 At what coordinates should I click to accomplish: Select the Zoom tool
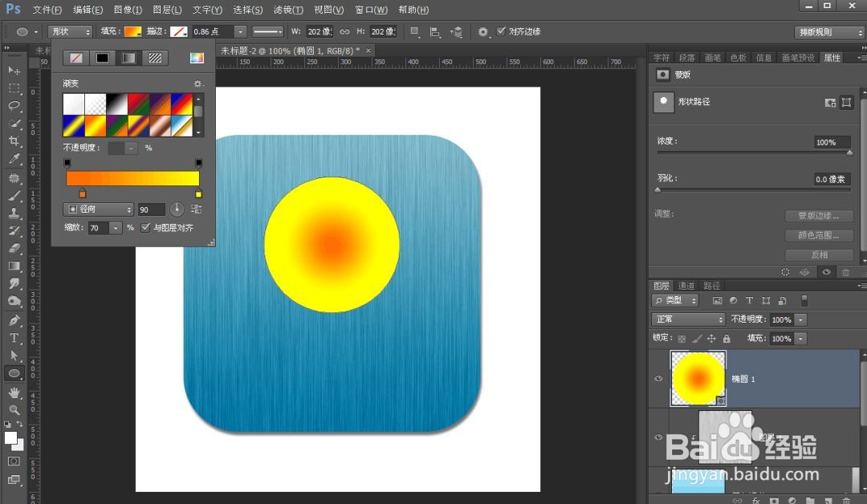(14, 410)
